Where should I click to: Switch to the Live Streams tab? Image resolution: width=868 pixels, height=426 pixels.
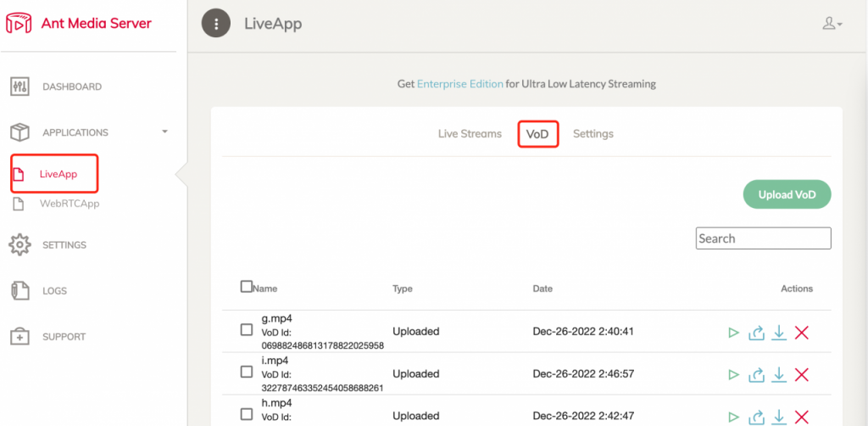470,134
